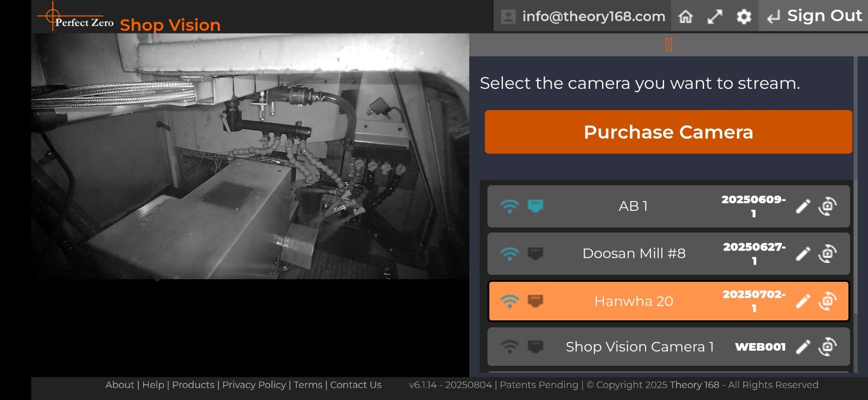Rotate the Hanwha 20 camera view
868x400 pixels.
click(x=827, y=301)
